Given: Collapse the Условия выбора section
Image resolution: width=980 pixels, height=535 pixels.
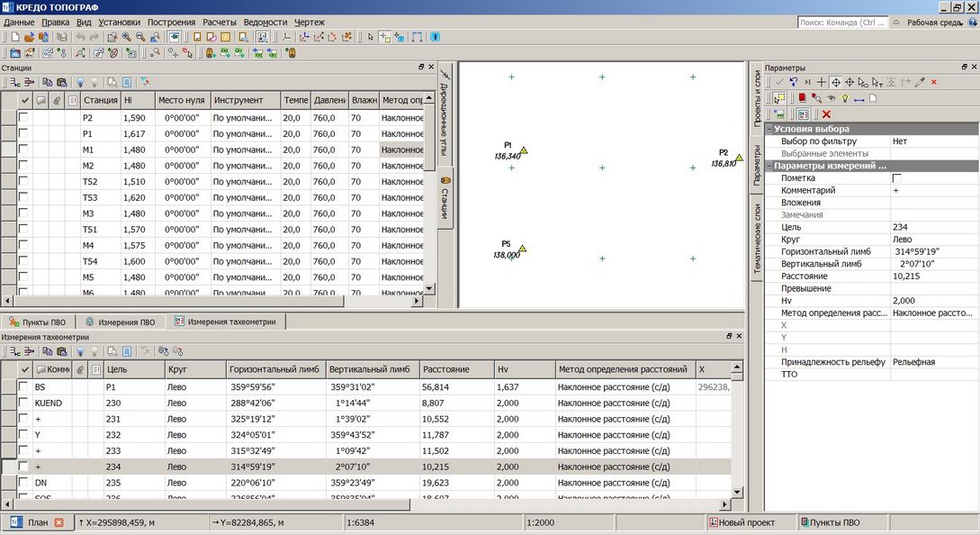Looking at the screenshot, I should coord(770,129).
